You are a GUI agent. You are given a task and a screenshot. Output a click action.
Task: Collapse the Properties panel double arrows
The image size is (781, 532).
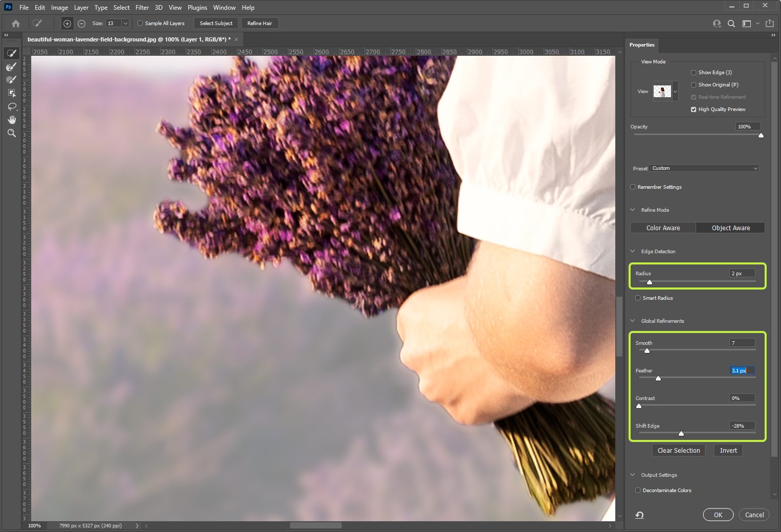point(773,35)
